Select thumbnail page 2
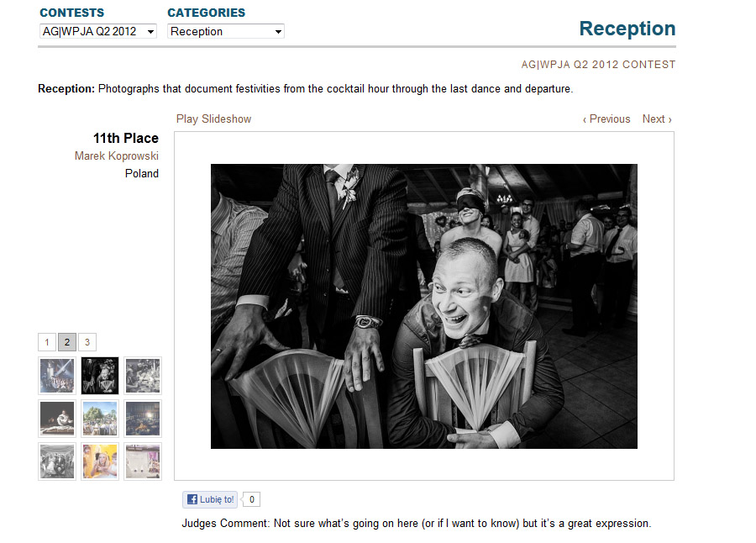 (67, 342)
